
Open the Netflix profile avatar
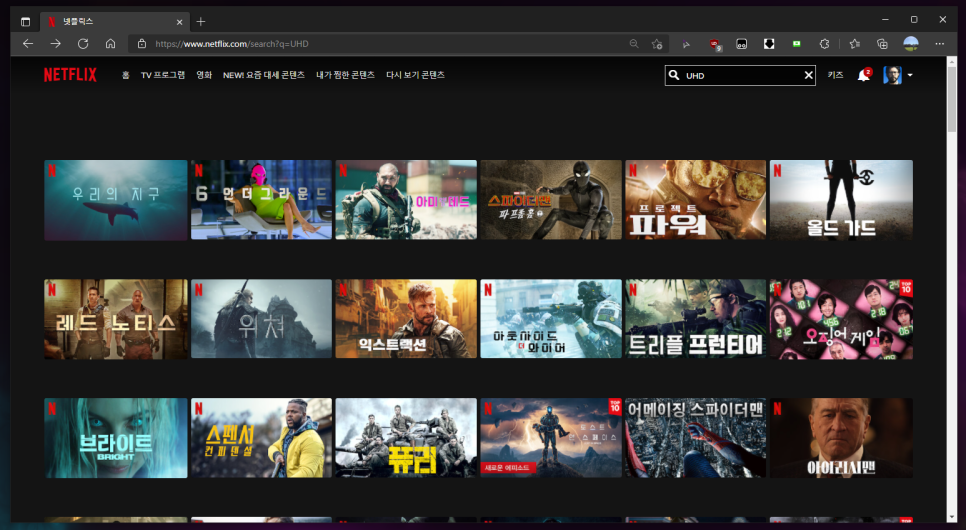(x=892, y=75)
